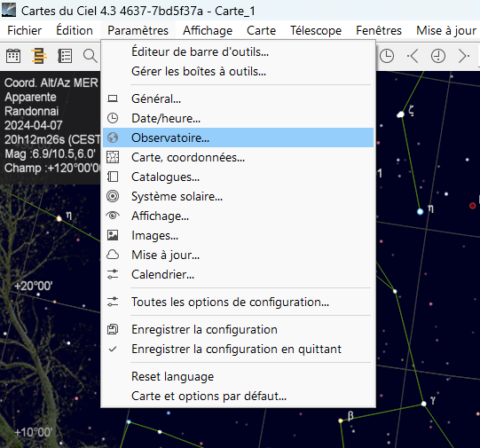This screenshot has width=480, height=448.
Task: Open the Fichier menu
Action: click(25, 30)
